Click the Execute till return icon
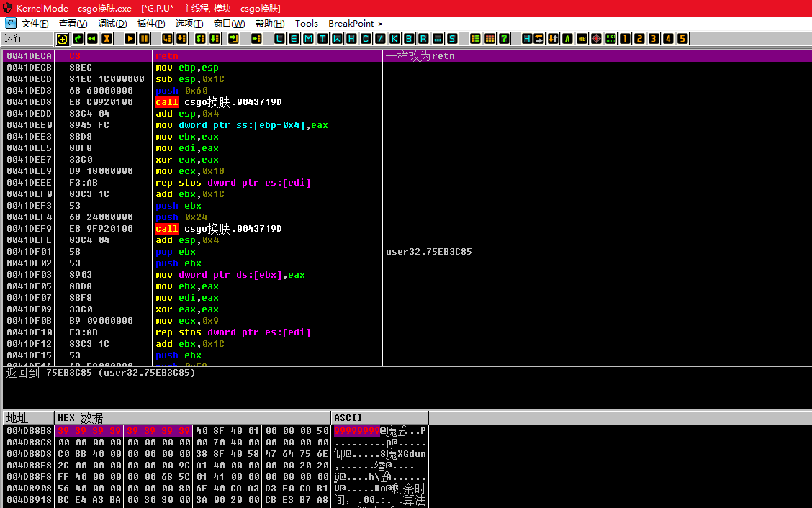 point(233,39)
